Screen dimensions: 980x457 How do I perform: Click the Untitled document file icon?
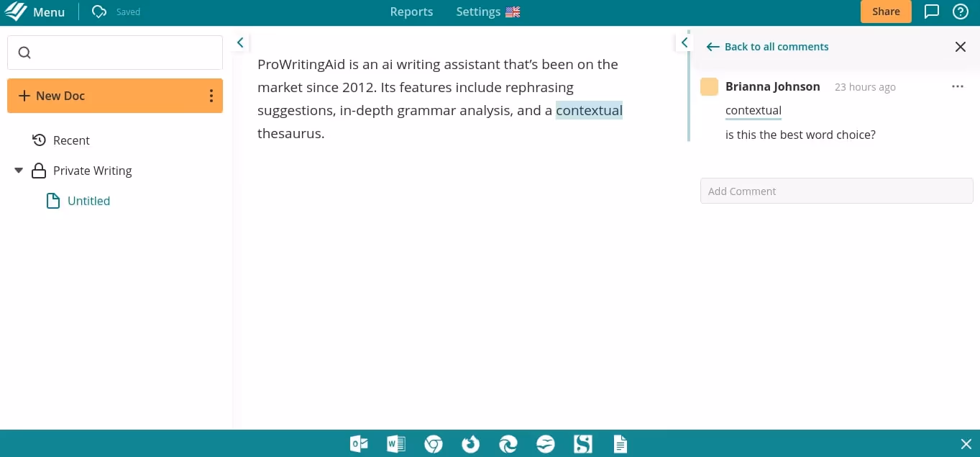click(x=52, y=201)
